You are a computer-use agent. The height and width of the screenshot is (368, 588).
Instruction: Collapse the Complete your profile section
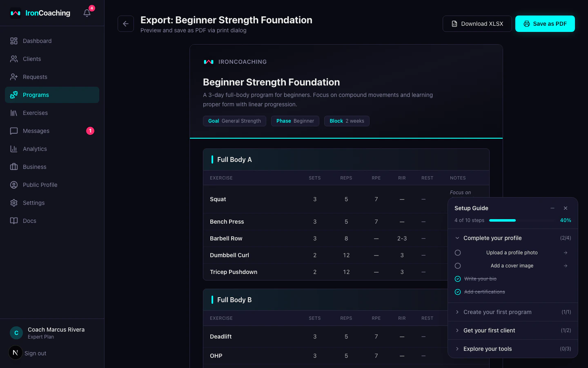click(x=513, y=238)
